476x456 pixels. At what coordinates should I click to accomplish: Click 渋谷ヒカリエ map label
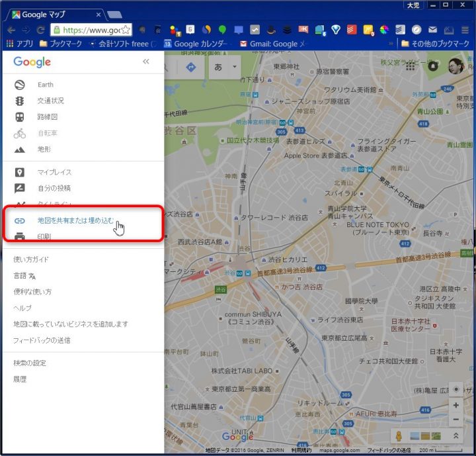point(288,259)
